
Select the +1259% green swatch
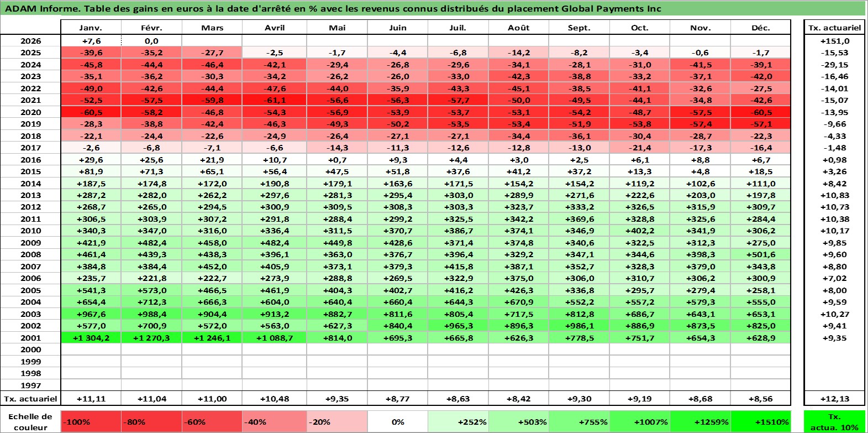coord(700,421)
